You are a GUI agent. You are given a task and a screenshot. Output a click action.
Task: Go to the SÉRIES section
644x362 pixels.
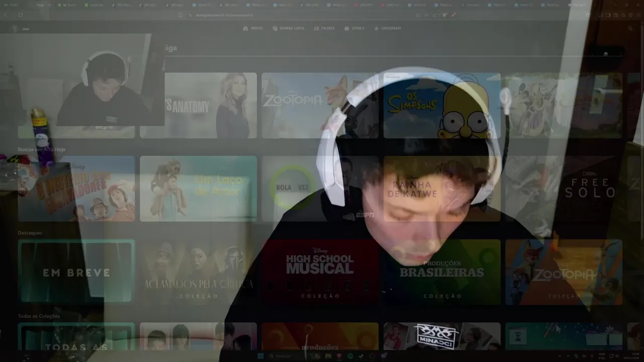tap(355, 28)
